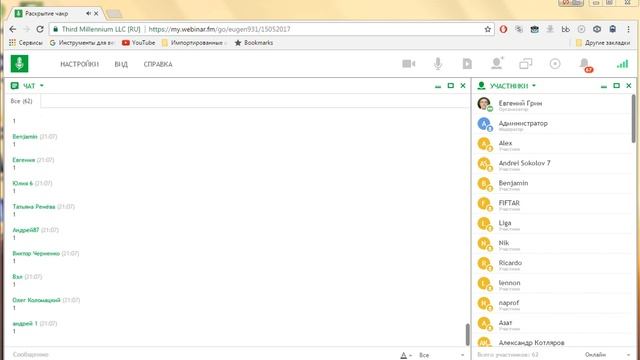Expand the УЧАСТНИКИ panel dropdown
640x360 pixels.
(x=534, y=86)
